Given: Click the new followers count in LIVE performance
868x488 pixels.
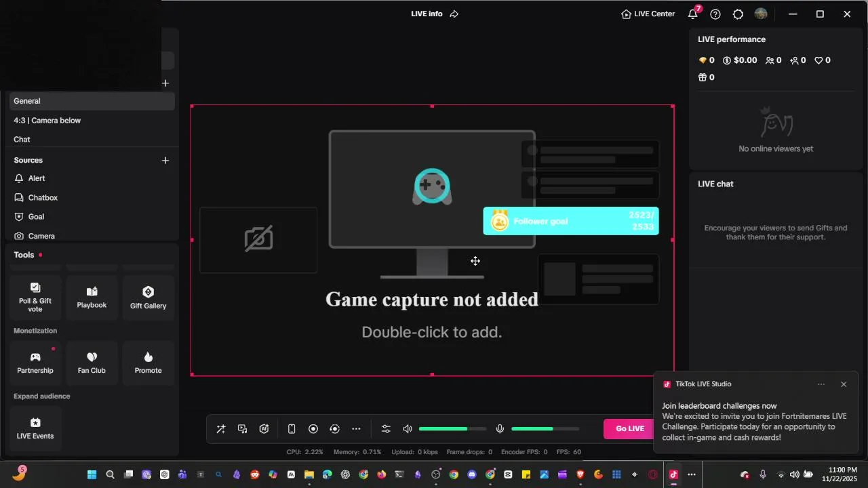Looking at the screenshot, I should point(798,60).
